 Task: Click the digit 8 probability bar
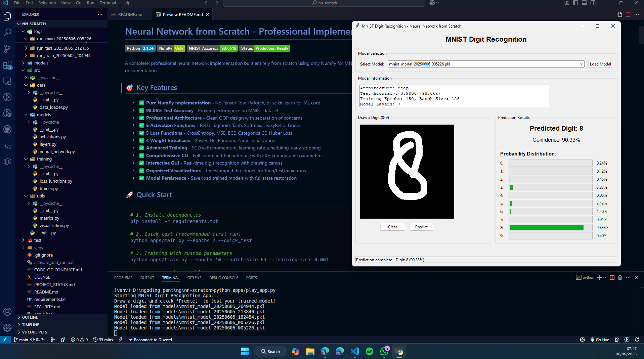(550, 228)
